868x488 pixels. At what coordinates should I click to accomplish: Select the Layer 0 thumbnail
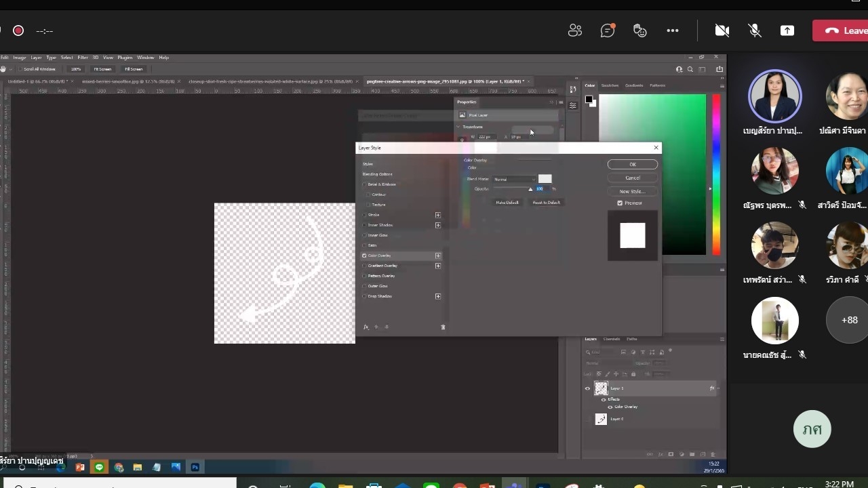click(x=601, y=419)
